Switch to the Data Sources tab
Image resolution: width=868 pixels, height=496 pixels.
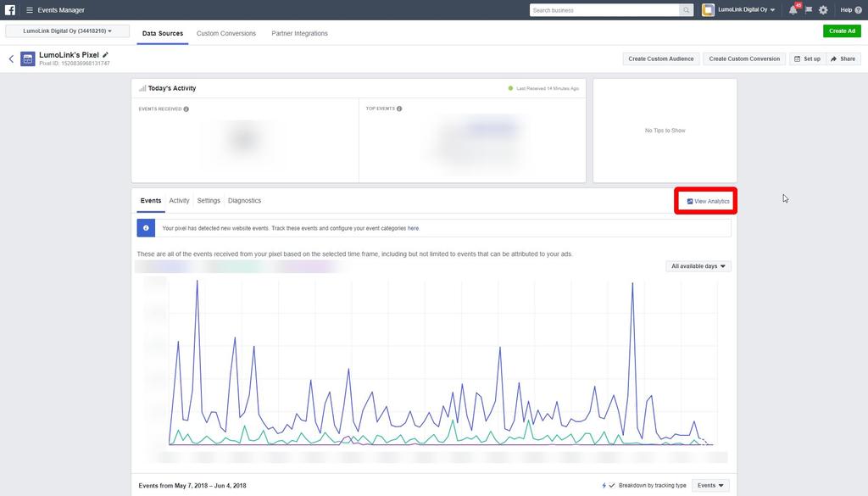pyautogui.click(x=163, y=33)
